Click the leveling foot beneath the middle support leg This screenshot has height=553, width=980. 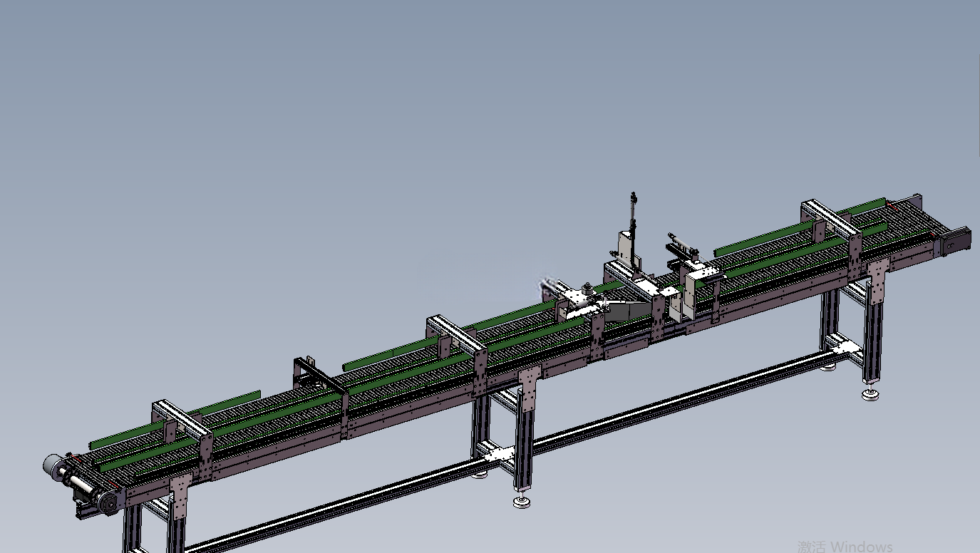524,502
